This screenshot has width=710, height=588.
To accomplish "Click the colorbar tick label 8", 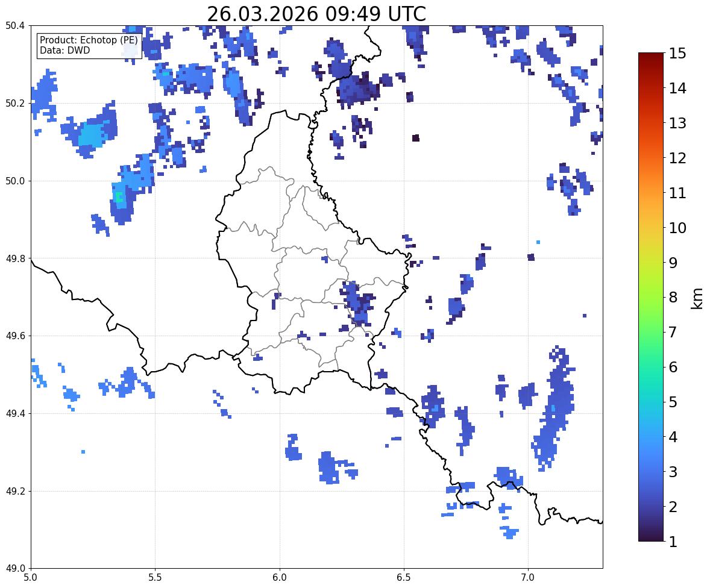I will (x=673, y=298).
